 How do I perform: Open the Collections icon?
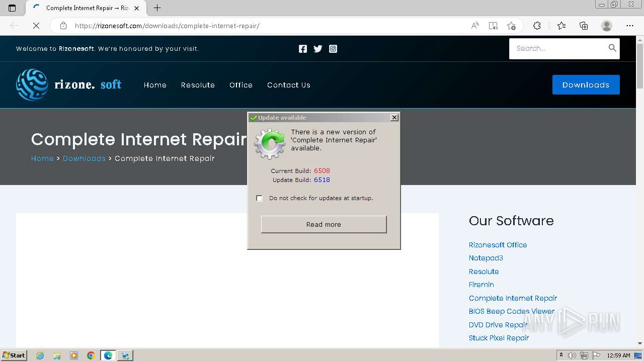(x=584, y=26)
